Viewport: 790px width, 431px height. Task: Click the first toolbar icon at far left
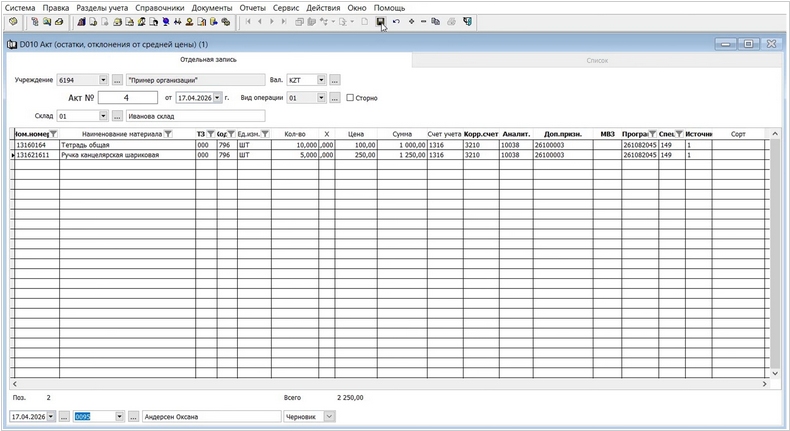point(13,21)
